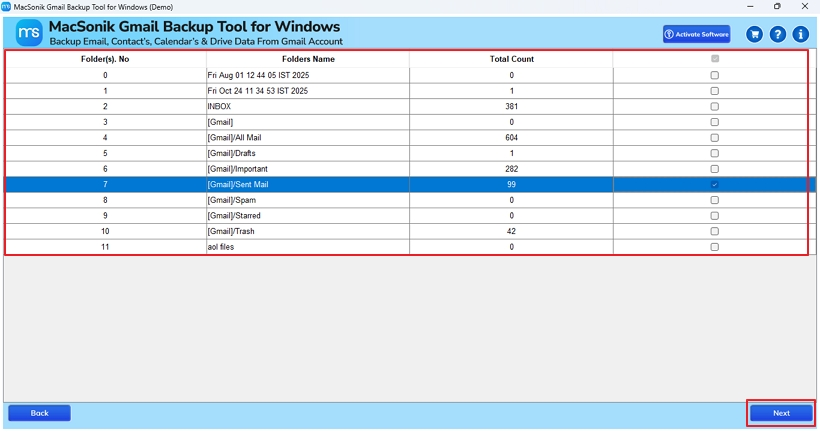The image size is (820, 432).
Task: Open the info about icon
Action: pos(801,35)
